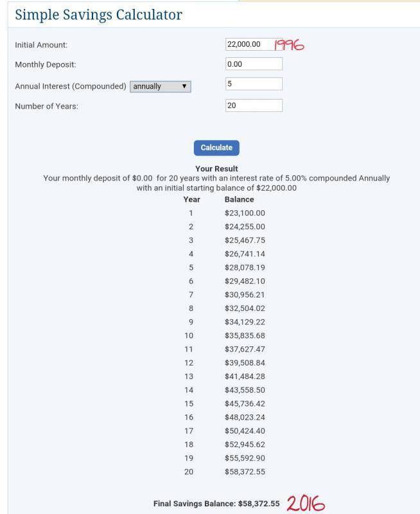Click the Final Savings Balance line
The image size is (420, 514).
click(216, 504)
